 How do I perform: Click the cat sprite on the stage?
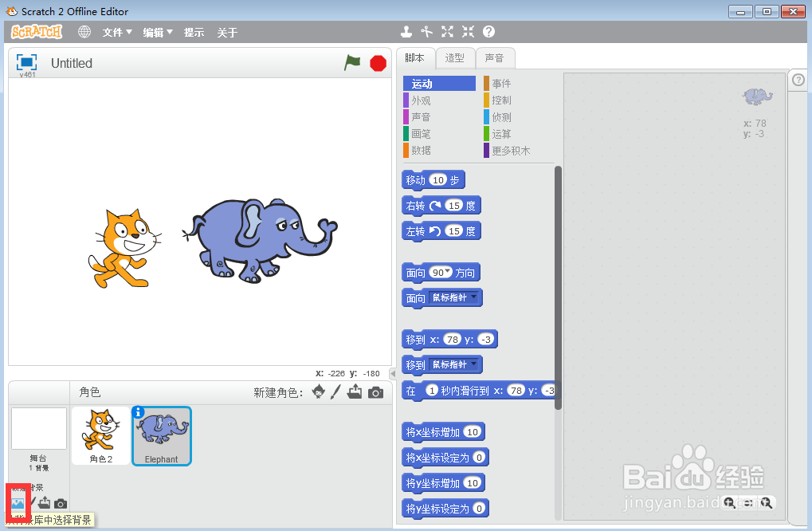pyautogui.click(x=125, y=249)
